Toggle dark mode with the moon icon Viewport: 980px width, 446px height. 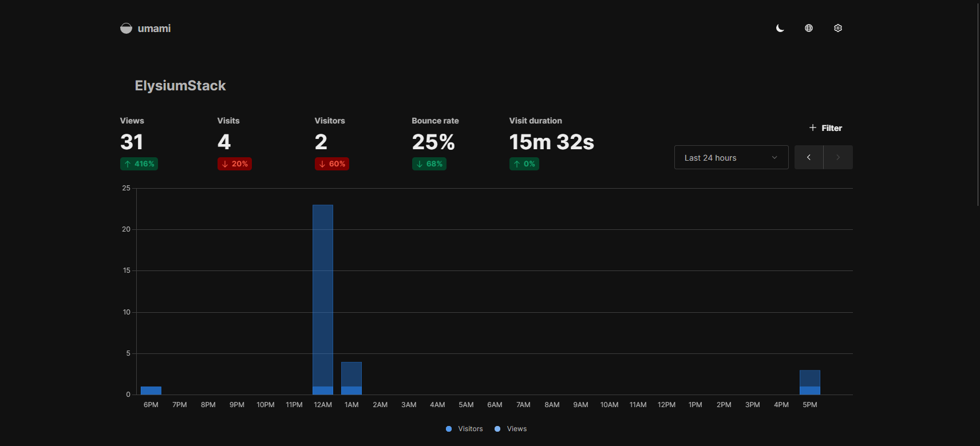780,28
